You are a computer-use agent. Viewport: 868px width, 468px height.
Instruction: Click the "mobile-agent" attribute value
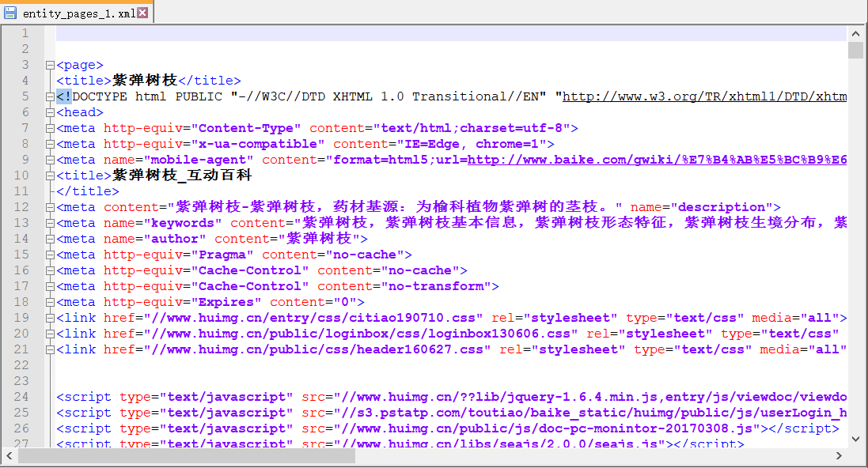(199, 160)
